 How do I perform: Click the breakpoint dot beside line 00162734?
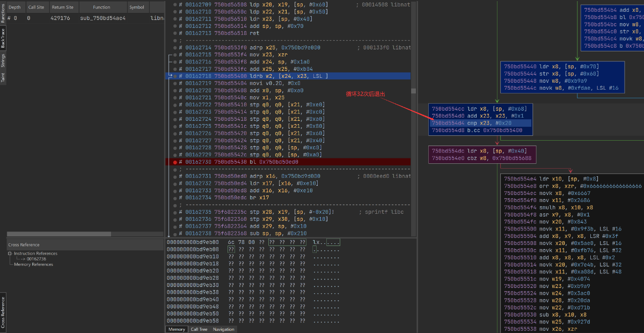(174, 198)
